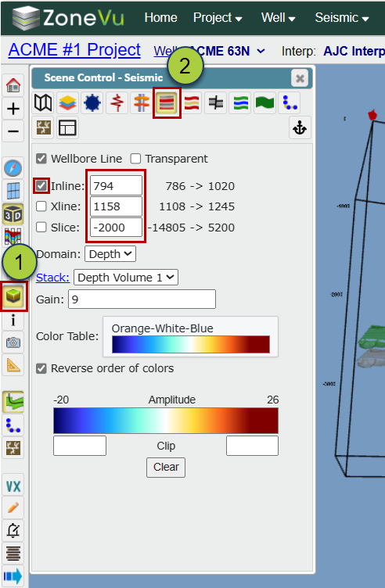
Task: Open the map icon in Scene Control toolbar
Action: [43, 102]
